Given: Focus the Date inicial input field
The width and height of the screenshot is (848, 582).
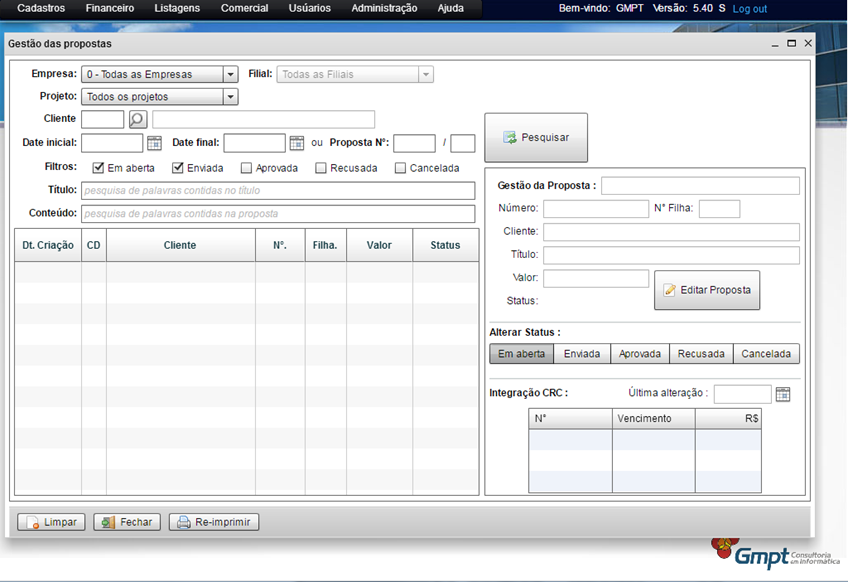Looking at the screenshot, I should (x=112, y=143).
